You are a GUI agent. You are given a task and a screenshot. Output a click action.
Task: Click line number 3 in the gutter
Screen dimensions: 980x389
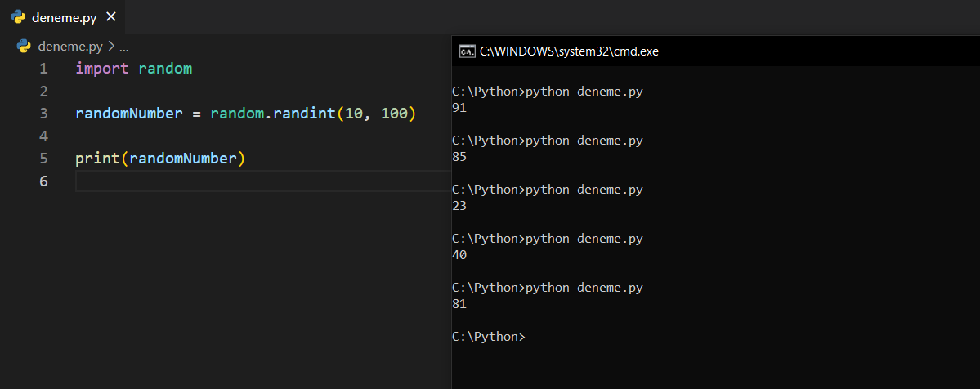click(x=43, y=114)
